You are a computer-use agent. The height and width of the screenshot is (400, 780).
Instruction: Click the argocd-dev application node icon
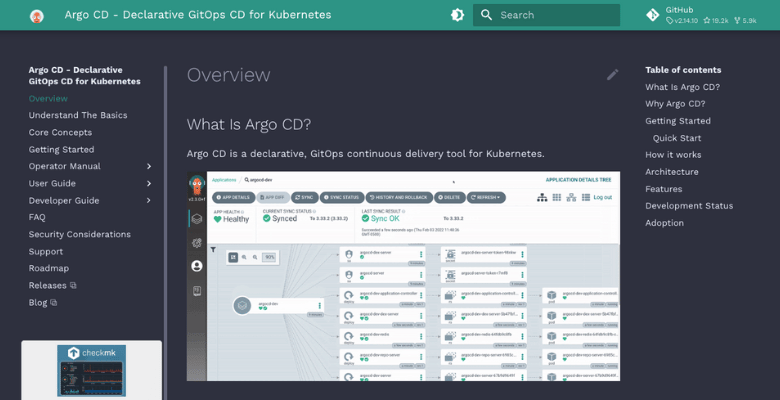[x=242, y=305]
